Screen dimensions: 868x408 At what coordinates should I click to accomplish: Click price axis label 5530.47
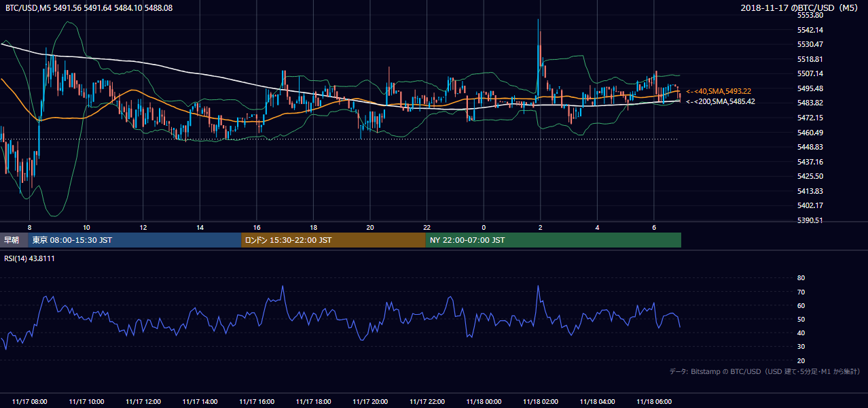[810, 44]
